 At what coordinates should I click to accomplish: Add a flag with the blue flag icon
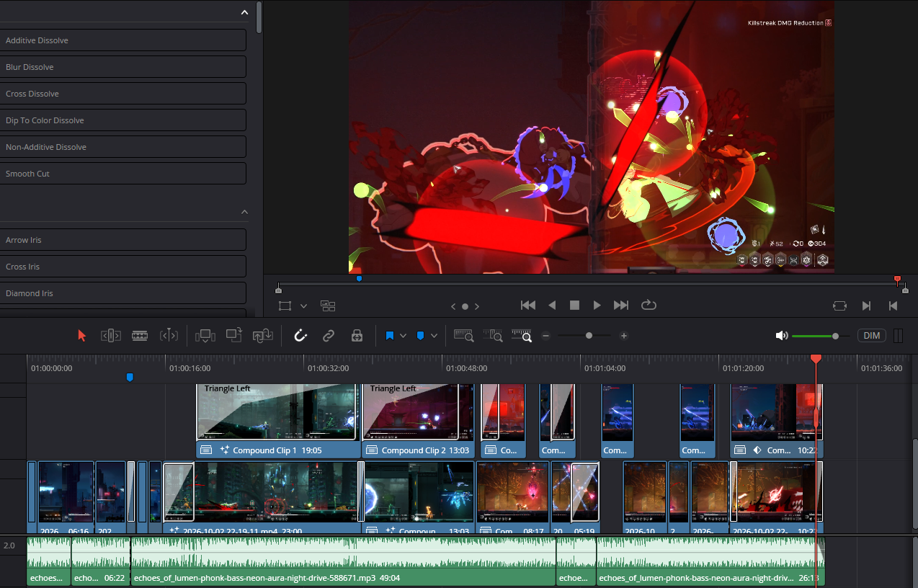click(390, 336)
